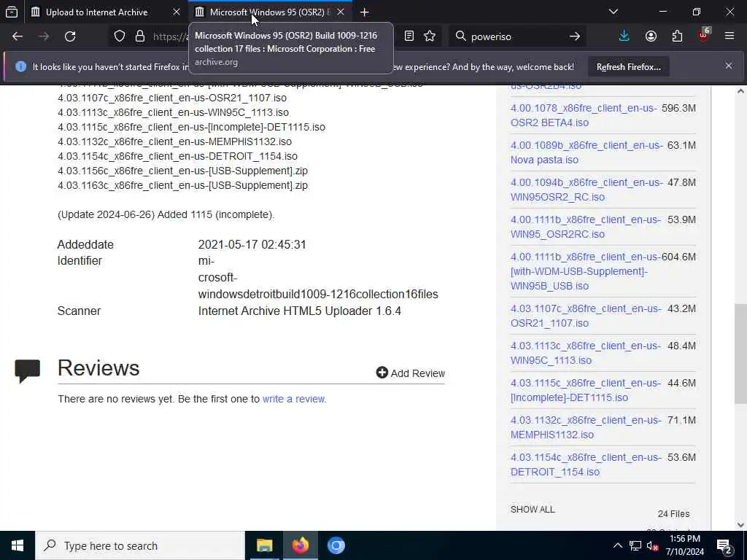Download 4.03.1132c MEMPHIS1132.iso
Viewport: 747px width, 560px height.
[586, 427]
